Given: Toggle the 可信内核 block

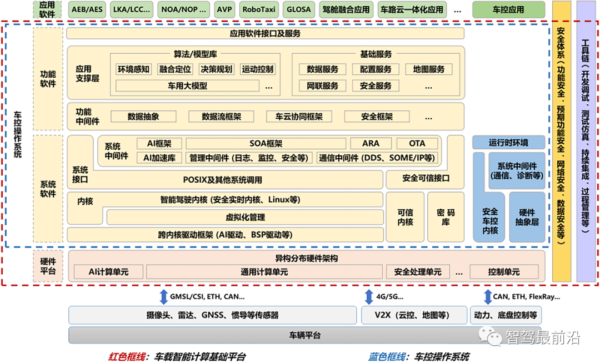Looking at the screenshot, I should click(405, 217).
